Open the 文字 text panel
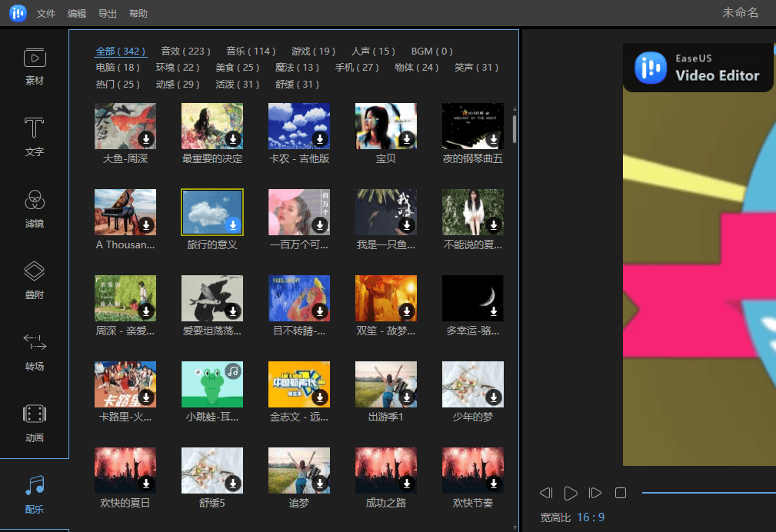The height and width of the screenshot is (532, 776). pos(35,137)
